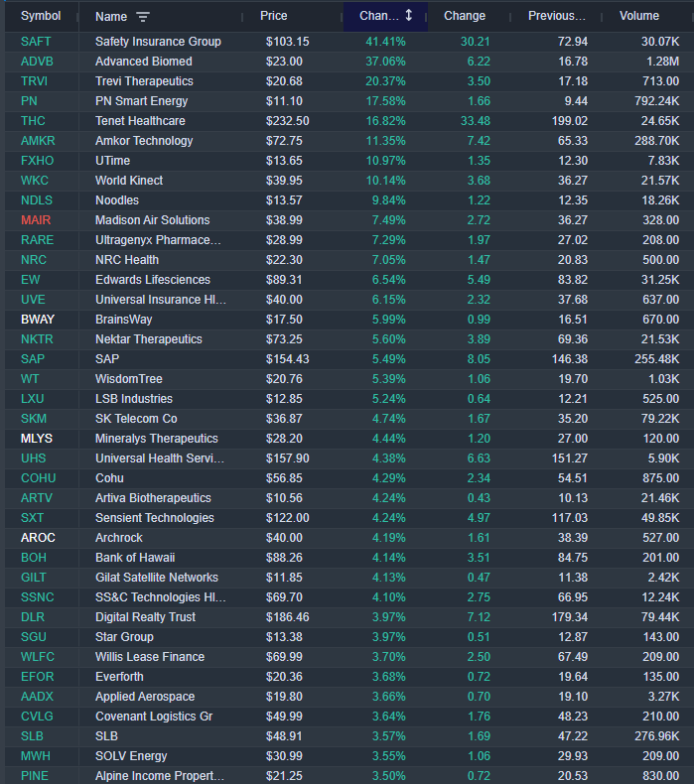This screenshot has width=694, height=784.
Task: Open the AADX ticker symbol
Action: click(x=37, y=697)
